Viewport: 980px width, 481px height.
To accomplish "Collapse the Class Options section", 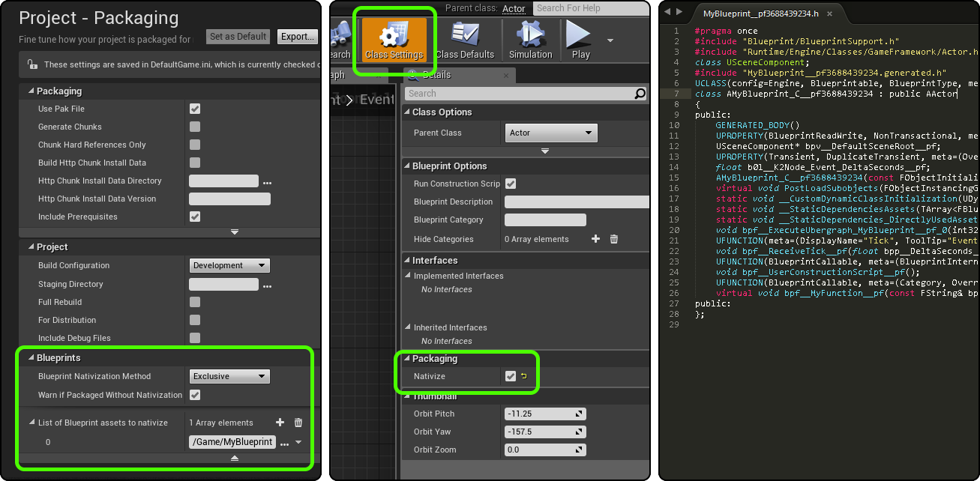I will click(407, 112).
